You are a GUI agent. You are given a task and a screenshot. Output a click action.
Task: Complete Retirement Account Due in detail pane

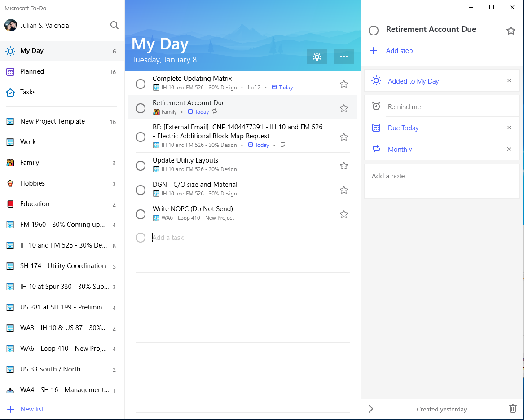(374, 31)
